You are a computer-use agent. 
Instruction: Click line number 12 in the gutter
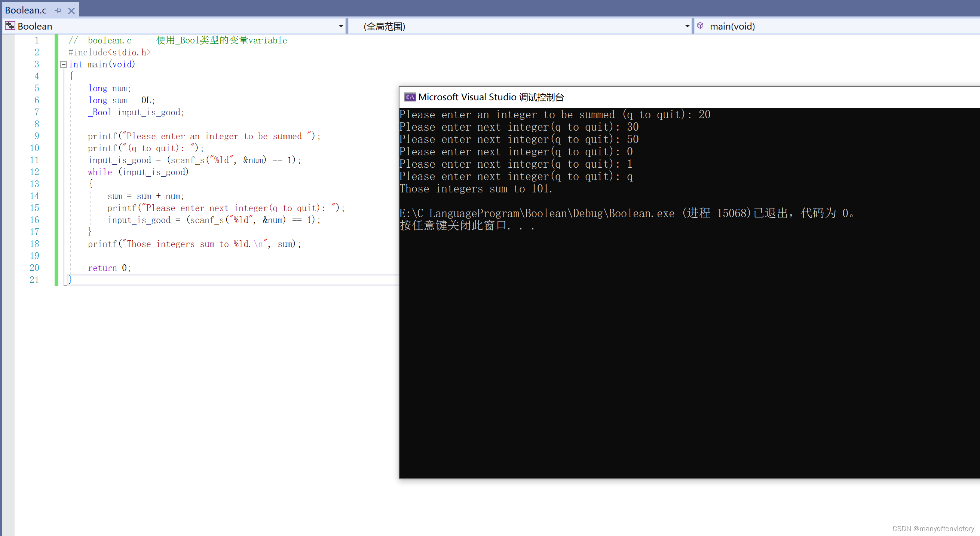point(34,172)
